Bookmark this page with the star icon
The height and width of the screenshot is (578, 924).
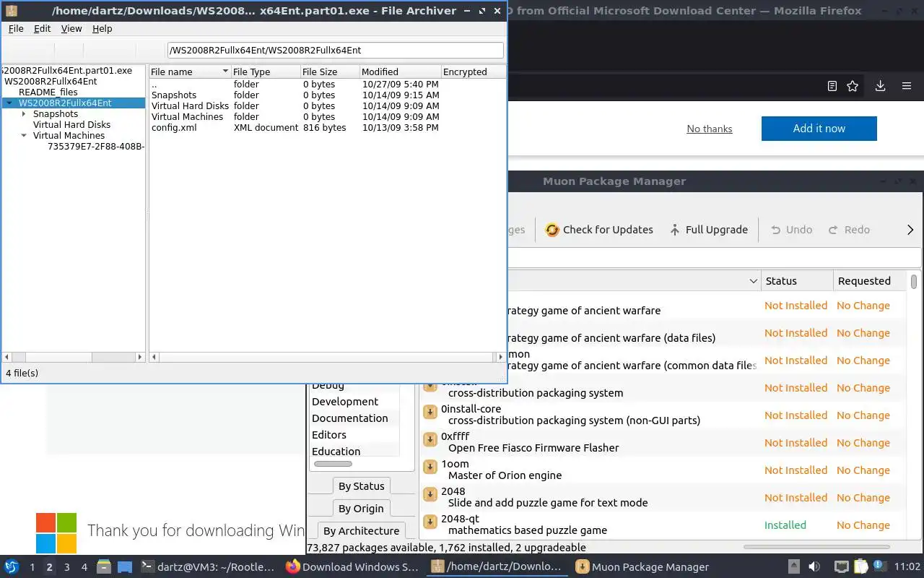click(x=853, y=86)
